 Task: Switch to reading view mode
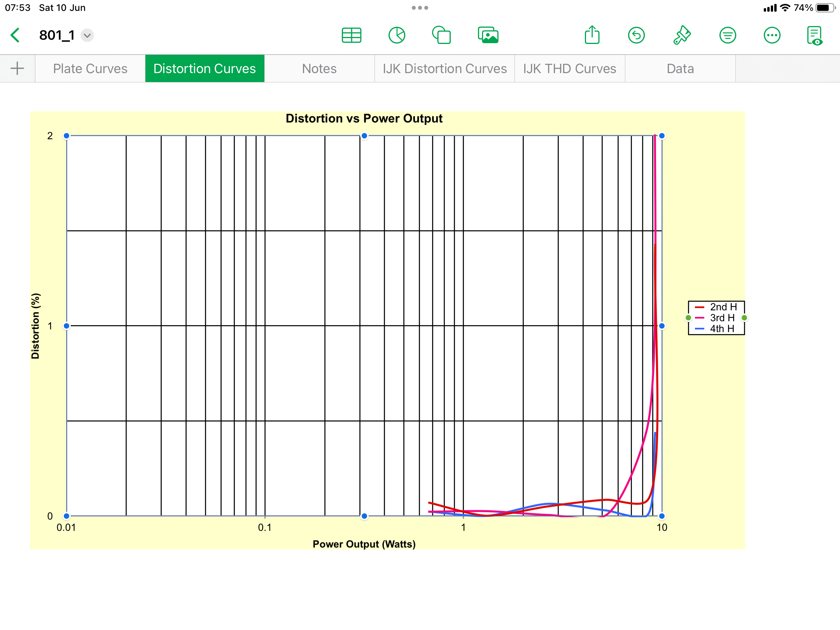(815, 36)
